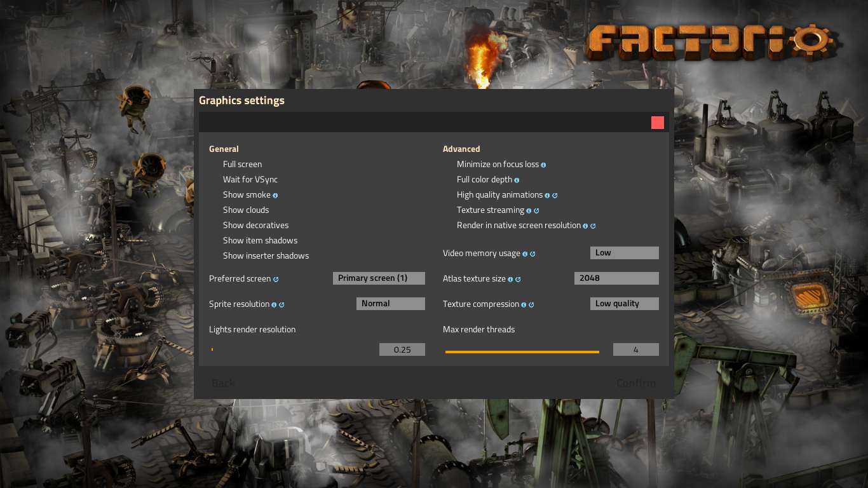Screen dimensions: 868x488
Task: Click the restart-required icon after Atlas texture size
Action: [x=518, y=279]
